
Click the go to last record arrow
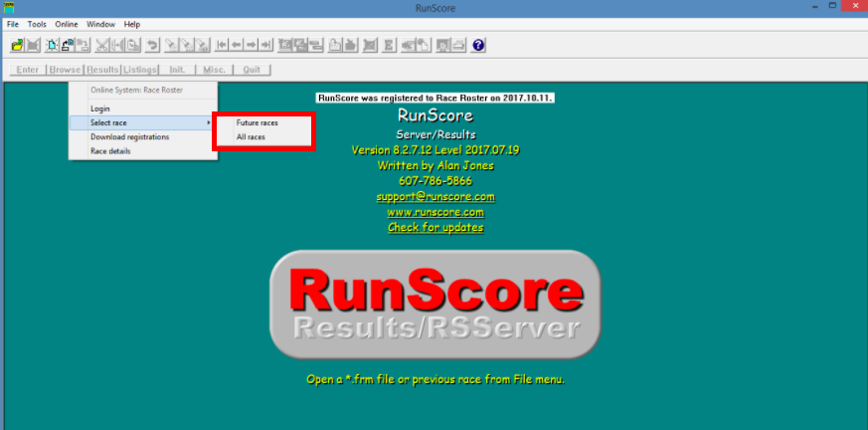[266, 45]
